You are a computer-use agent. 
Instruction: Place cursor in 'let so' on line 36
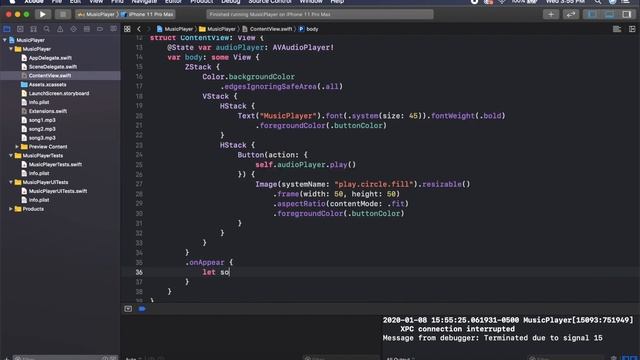point(216,272)
